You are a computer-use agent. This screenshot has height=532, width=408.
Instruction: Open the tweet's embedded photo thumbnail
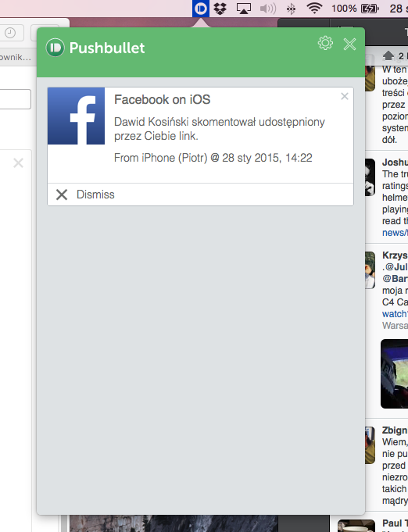394,373
